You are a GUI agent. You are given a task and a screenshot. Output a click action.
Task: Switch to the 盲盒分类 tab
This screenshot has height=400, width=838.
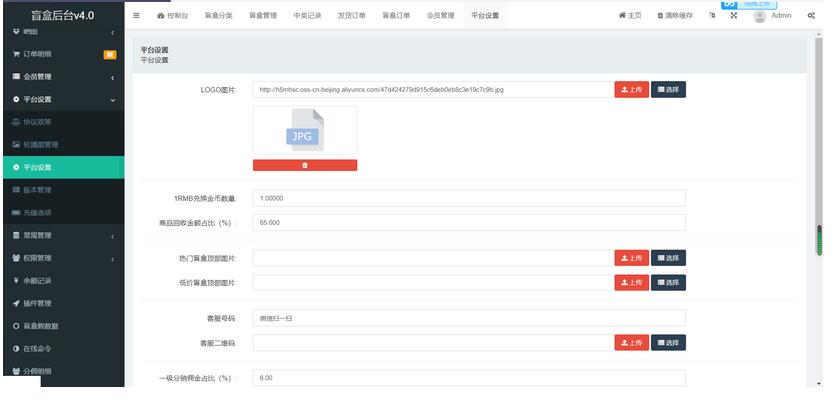coord(219,16)
